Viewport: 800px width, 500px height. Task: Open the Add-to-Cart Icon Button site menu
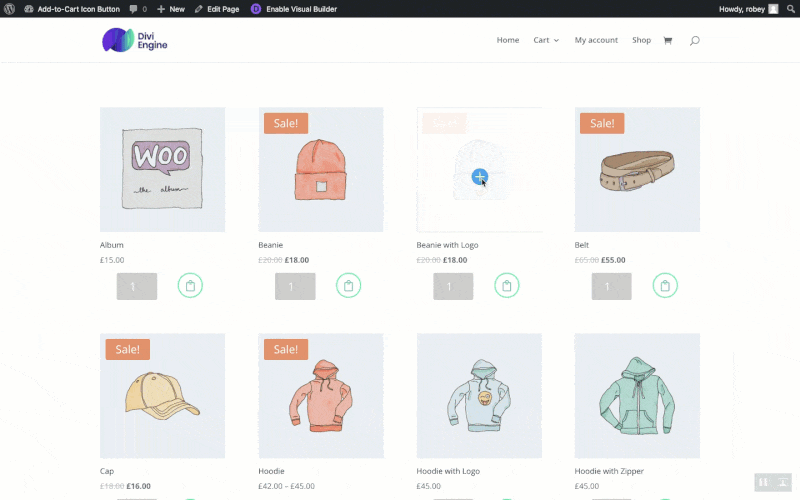[72, 9]
